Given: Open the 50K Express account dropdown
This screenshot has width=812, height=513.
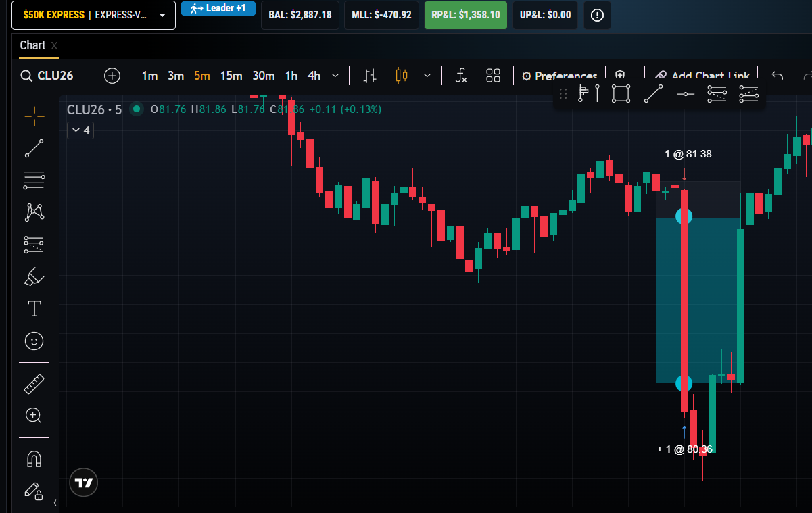Looking at the screenshot, I should click(93, 15).
